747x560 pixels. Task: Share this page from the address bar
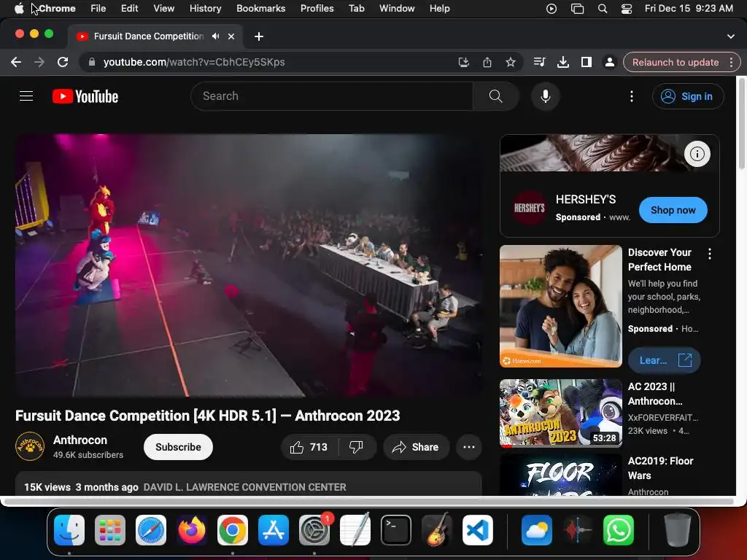pyautogui.click(x=487, y=62)
